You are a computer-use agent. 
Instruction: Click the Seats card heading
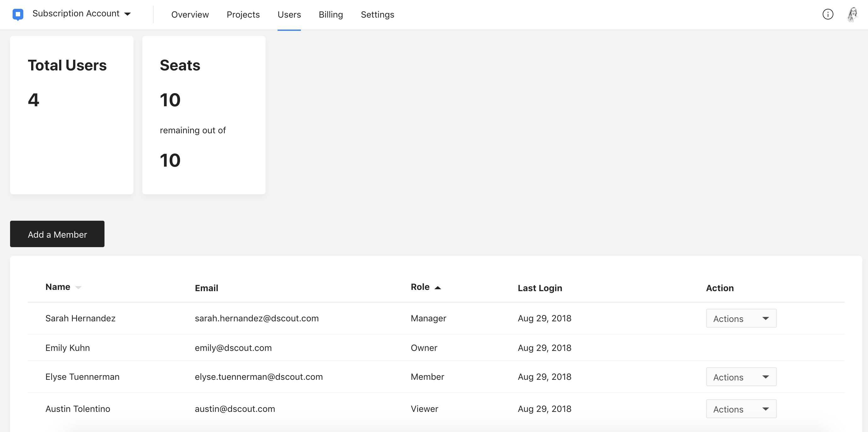(180, 65)
